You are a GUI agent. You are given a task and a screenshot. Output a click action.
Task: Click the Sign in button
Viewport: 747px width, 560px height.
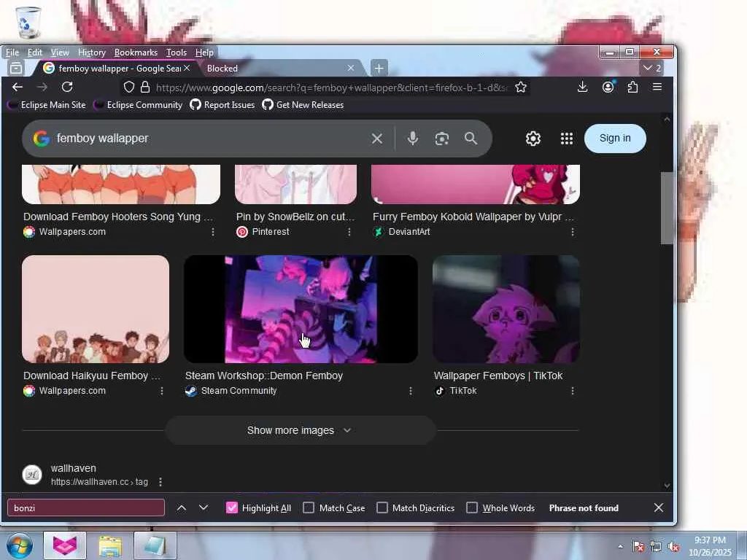pyautogui.click(x=615, y=139)
